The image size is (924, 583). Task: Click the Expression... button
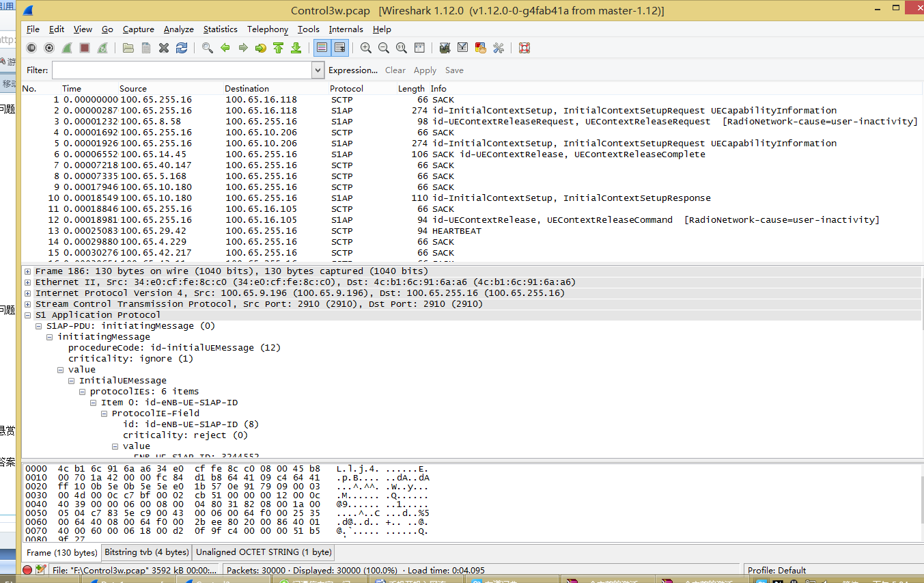pos(353,70)
